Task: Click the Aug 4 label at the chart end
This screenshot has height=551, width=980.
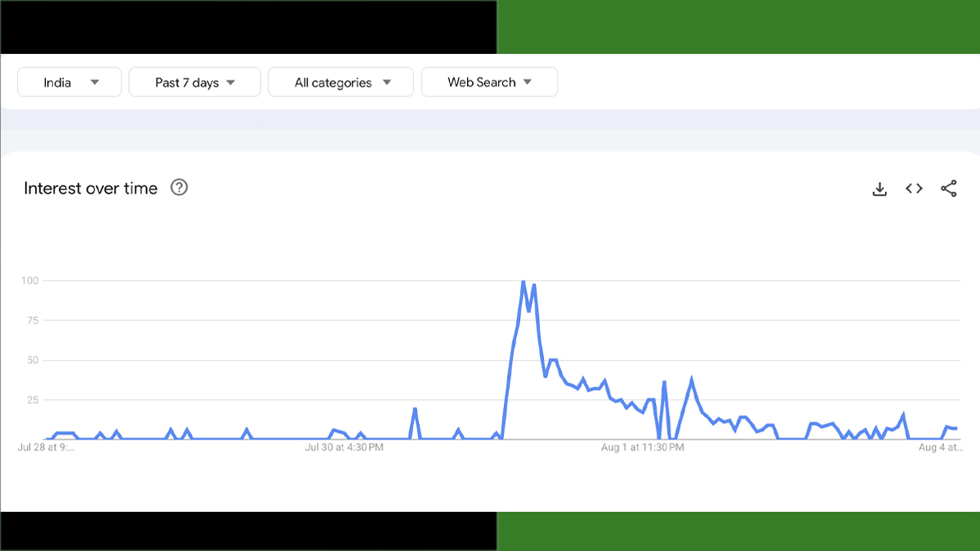Action: 940,447
